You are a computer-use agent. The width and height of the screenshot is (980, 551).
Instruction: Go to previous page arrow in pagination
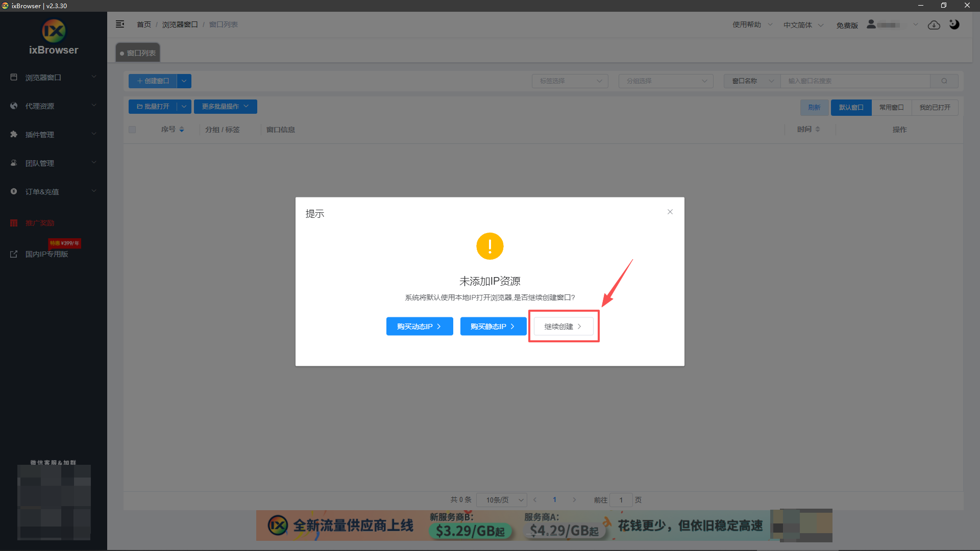535,500
